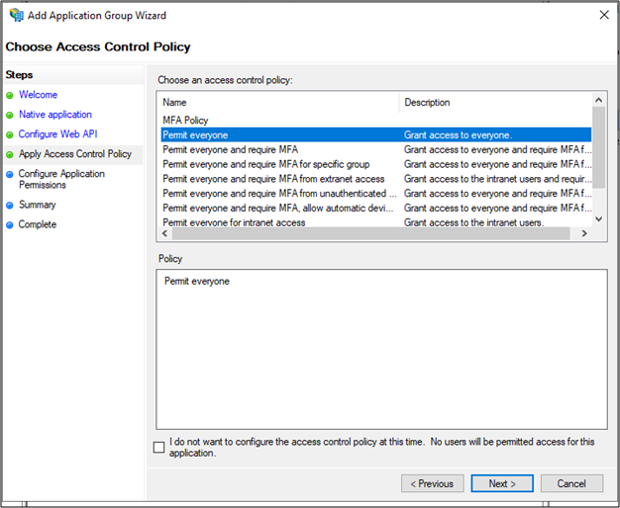Click the blue bullet beside Configure Application Permissions

pos(10,174)
